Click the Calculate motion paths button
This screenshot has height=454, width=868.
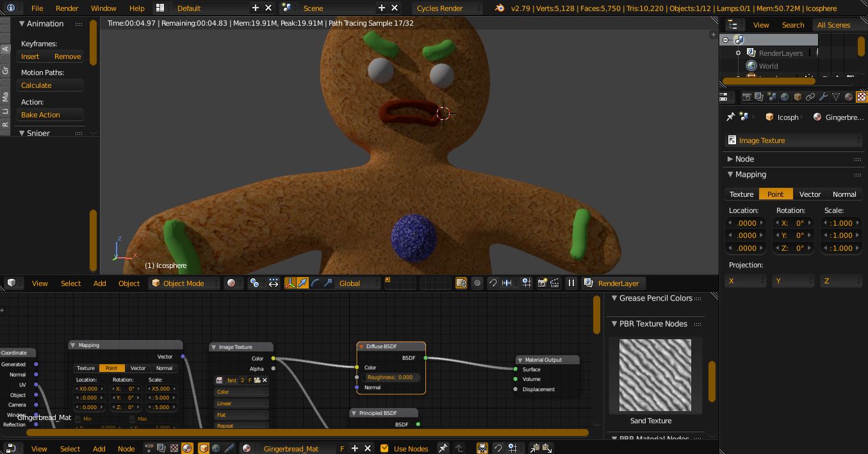coord(51,85)
